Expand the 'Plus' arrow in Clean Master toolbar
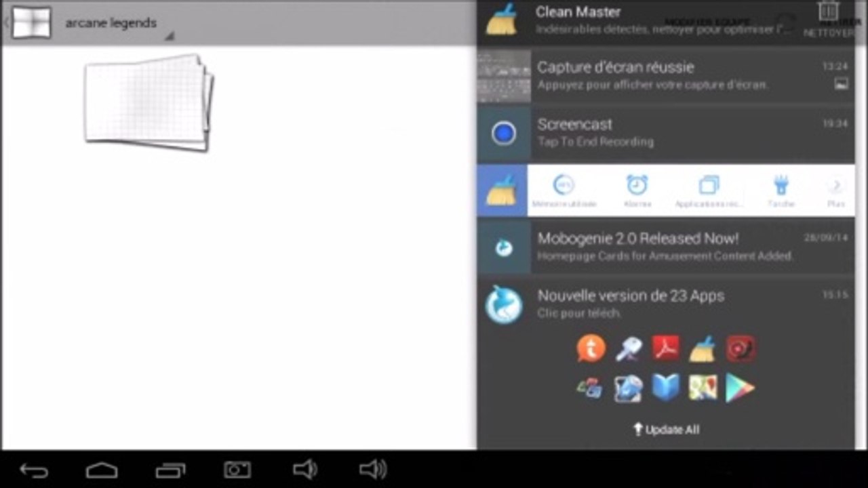 pos(837,186)
